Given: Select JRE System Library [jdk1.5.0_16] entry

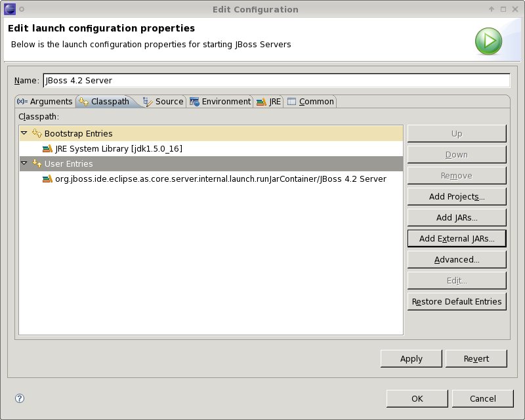Looking at the screenshot, I should (x=211, y=148).
